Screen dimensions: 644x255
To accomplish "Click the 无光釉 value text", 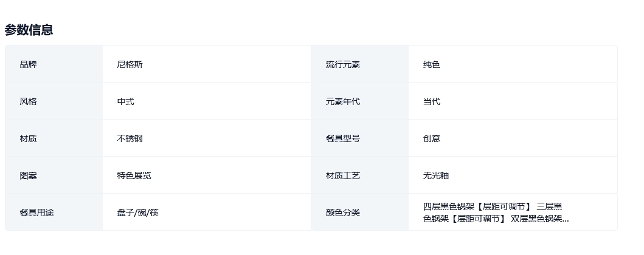I will click(435, 175).
